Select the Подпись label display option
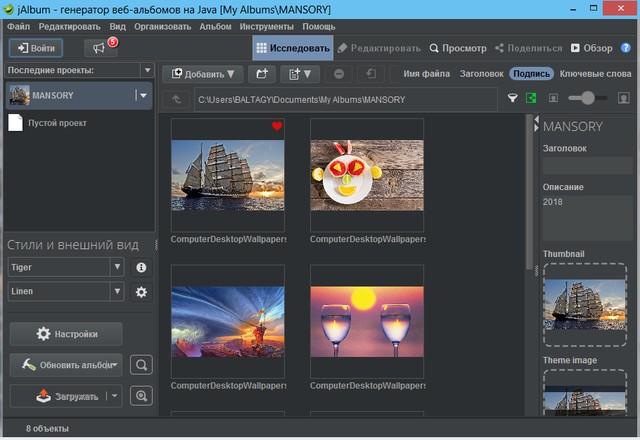The height and width of the screenshot is (440, 640). pyautogui.click(x=530, y=74)
